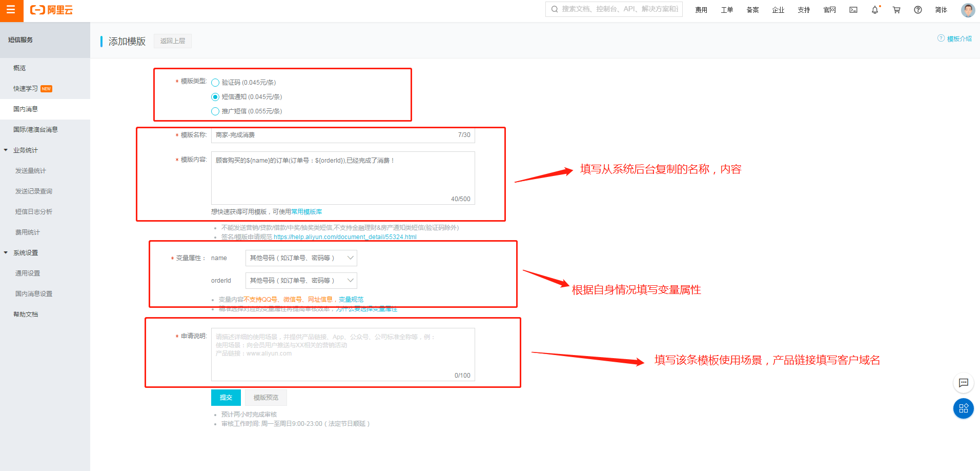Click the Aliyun logo

coord(51,10)
